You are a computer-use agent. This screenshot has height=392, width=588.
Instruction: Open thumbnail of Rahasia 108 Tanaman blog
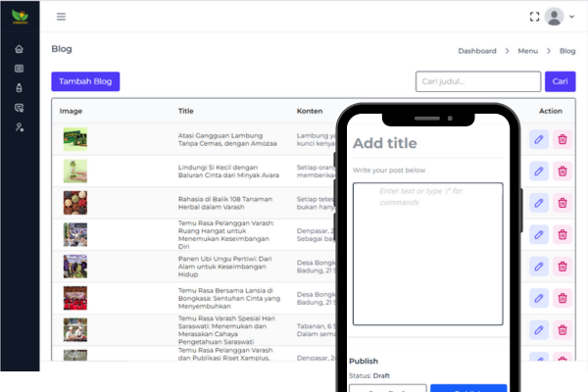[x=75, y=203]
